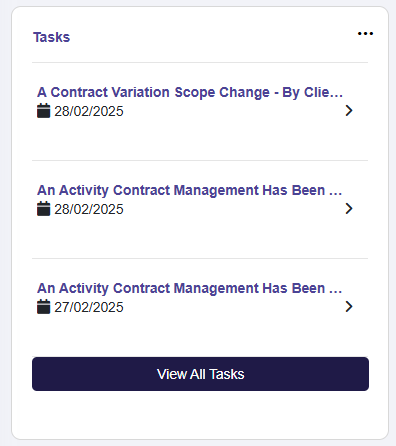Select the 27/02/2025 date text
Viewport: 396px width, 446px height.
click(89, 307)
